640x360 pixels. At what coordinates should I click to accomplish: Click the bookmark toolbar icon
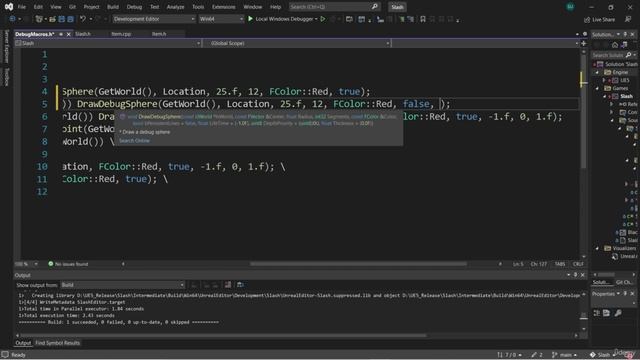click(423, 19)
